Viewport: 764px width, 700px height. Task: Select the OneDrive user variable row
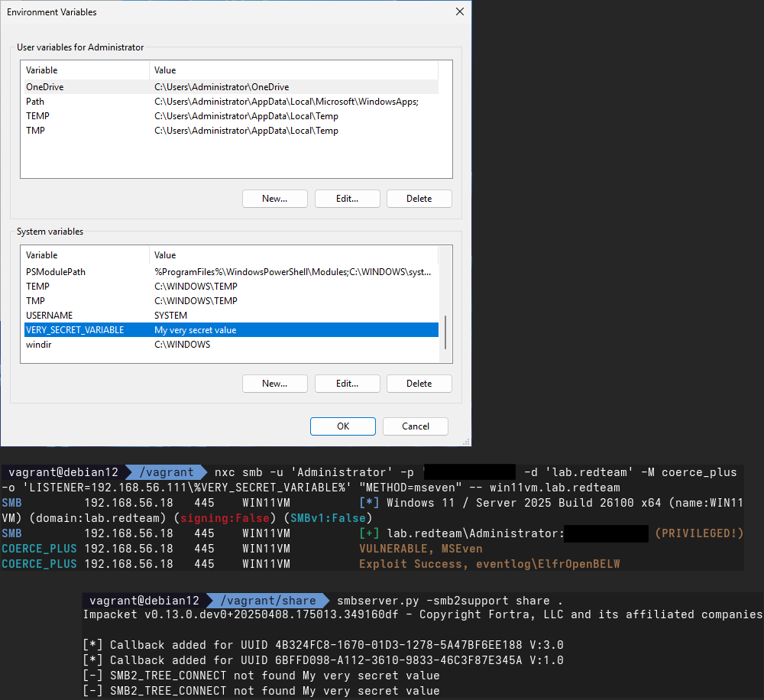[231, 87]
